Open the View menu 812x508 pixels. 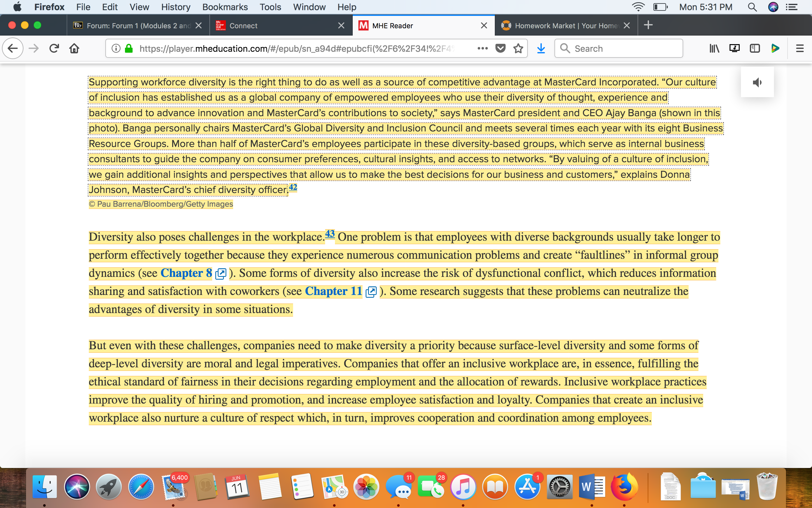pos(139,7)
